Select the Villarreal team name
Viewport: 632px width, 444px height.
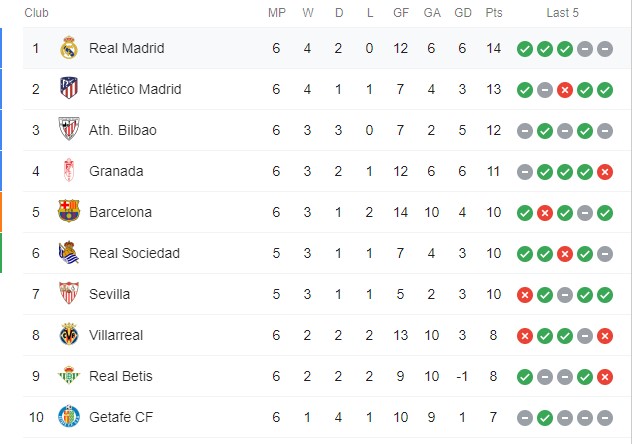tap(116, 335)
